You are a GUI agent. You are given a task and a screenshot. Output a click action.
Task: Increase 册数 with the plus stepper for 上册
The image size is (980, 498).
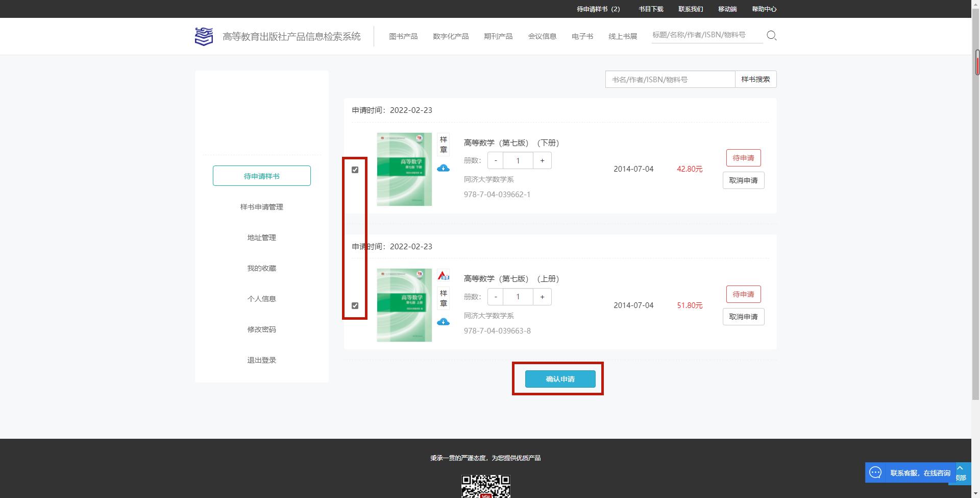click(x=542, y=296)
